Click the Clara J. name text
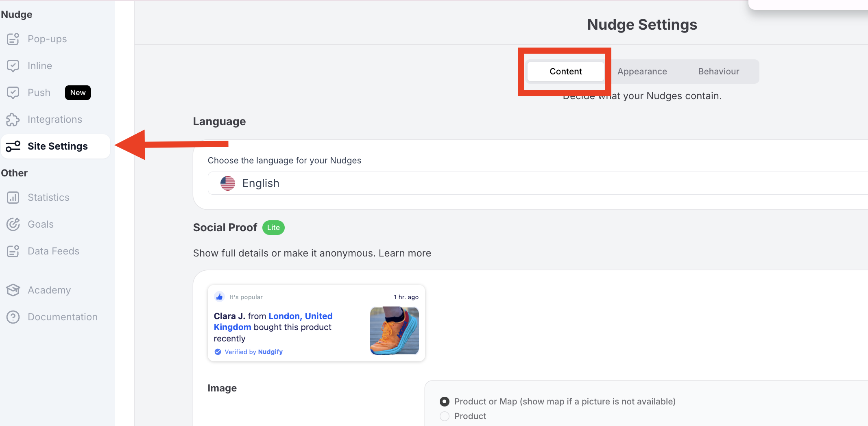The height and width of the screenshot is (426, 868). [229, 316]
